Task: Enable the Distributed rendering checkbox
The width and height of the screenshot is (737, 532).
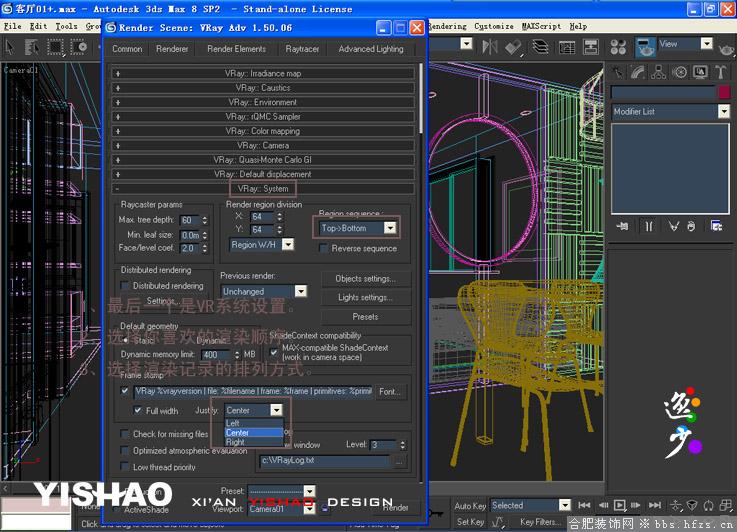Action: point(125,286)
